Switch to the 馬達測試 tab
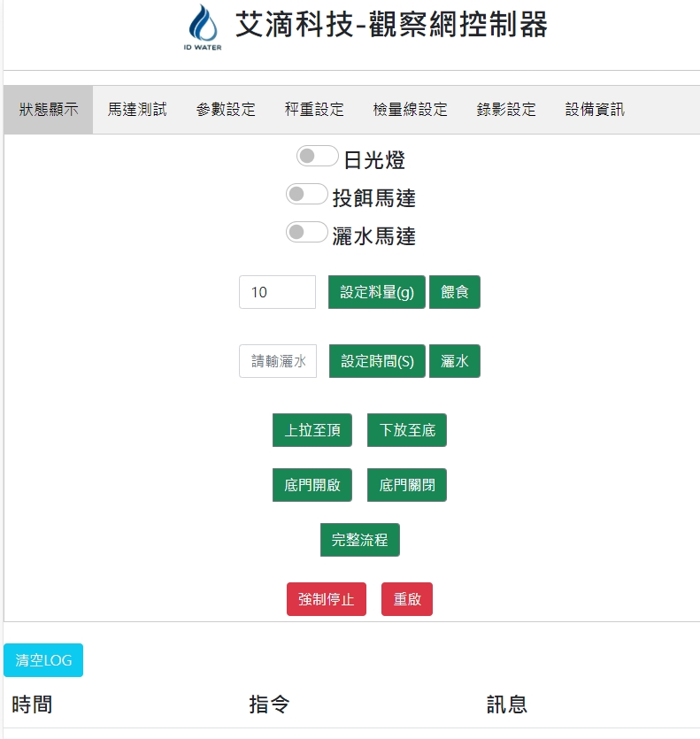 [137, 110]
